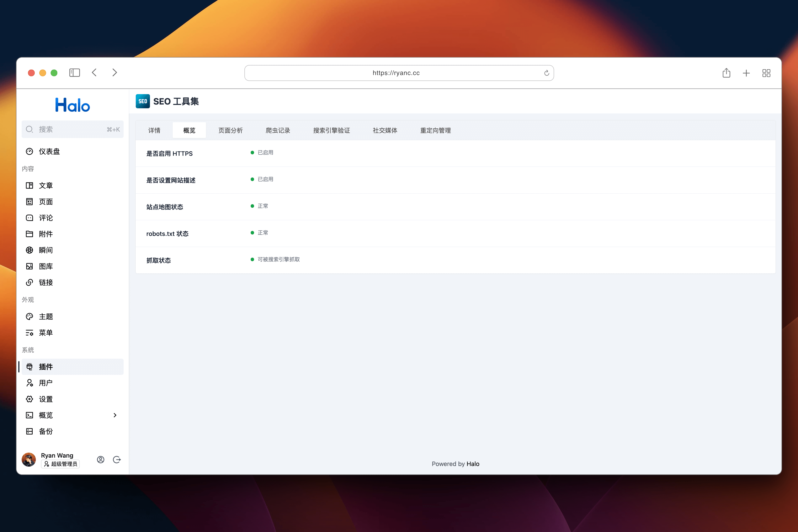This screenshot has width=798, height=532.
Task: Click the browser address bar
Action: (x=399, y=73)
